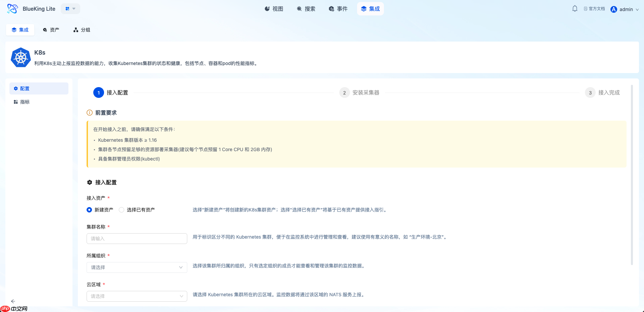Select 指标 in the left sidebar
The width and height of the screenshot is (644, 312).
pos(24,102)
